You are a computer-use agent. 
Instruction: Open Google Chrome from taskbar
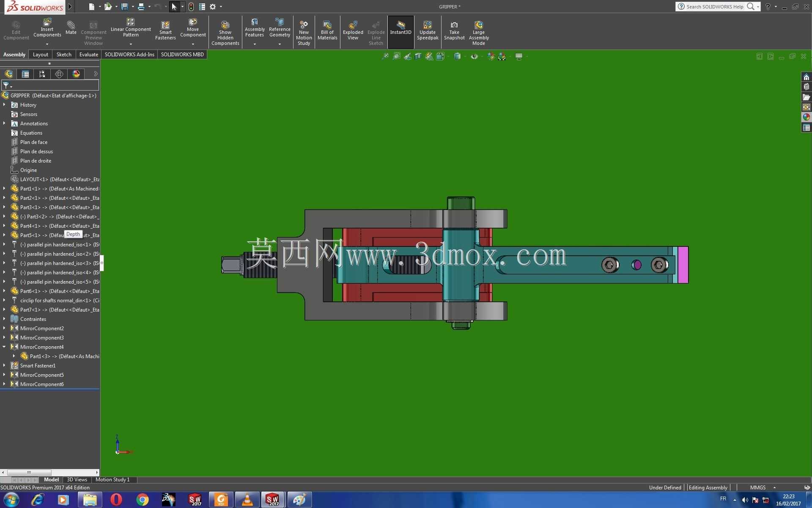click(x=143, y=500)
